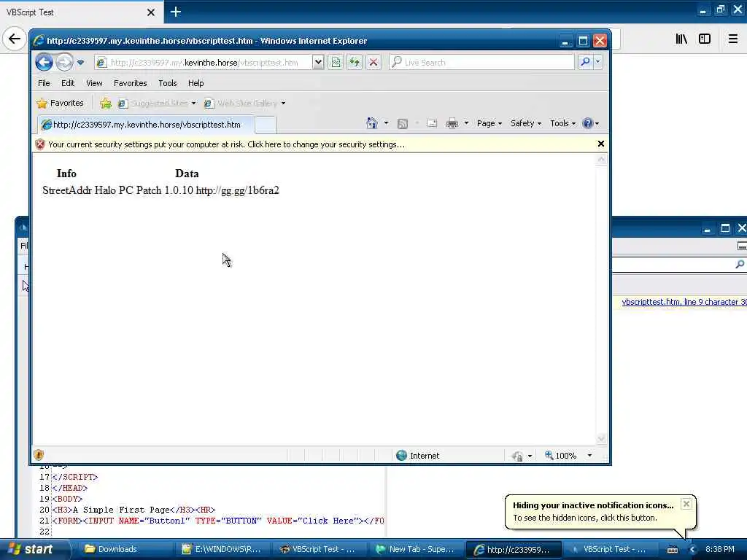Viewport: 747px width, 560px height.
Task: Open the Edit menu in Internet Explorer
Action: click(68, 83)
